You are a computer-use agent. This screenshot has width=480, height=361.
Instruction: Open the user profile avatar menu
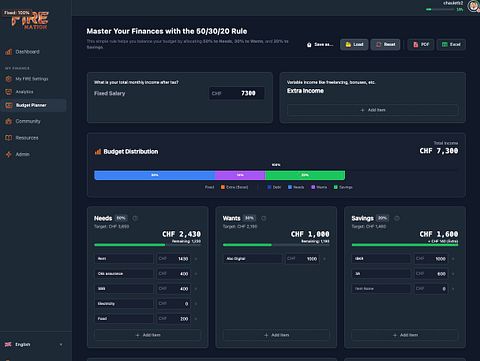pos(473,6)
